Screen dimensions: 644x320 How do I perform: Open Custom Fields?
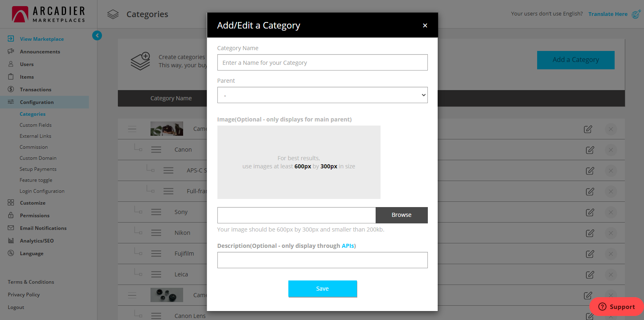coord(35,125)
